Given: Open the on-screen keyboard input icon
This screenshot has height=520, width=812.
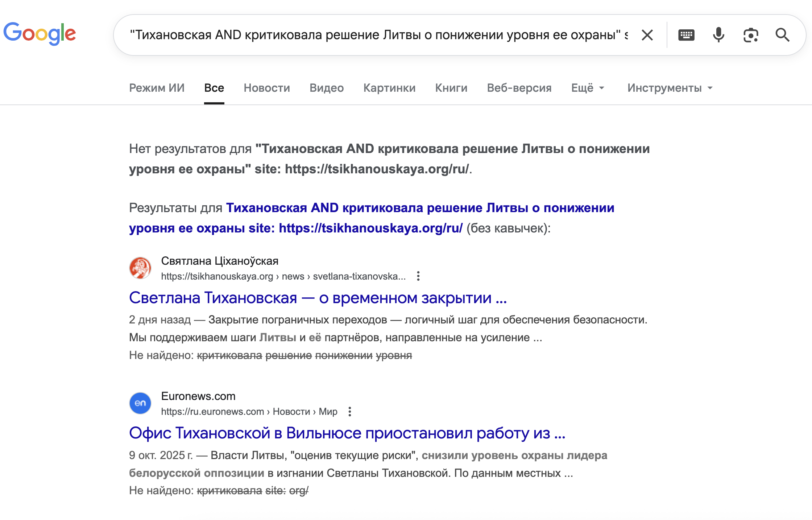Looking at the screenshot, I should pyautogui.click(x=687, y=35).
